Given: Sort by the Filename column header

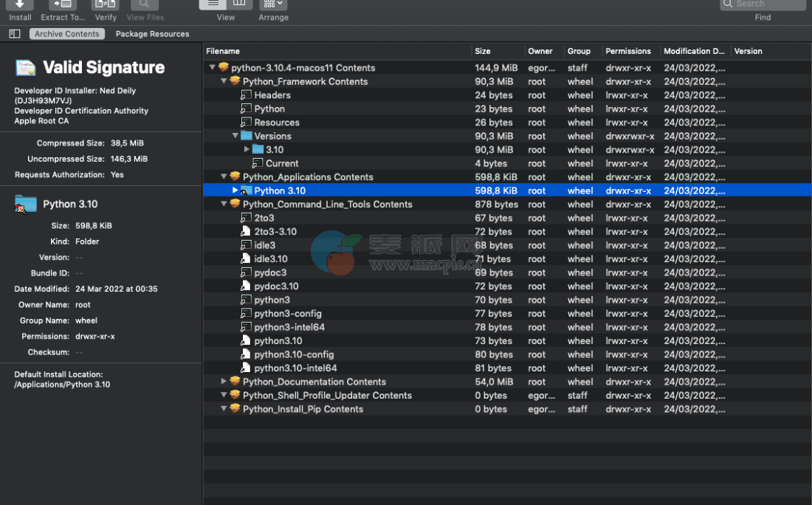Looking at the screenshot, I should [337, 51].
